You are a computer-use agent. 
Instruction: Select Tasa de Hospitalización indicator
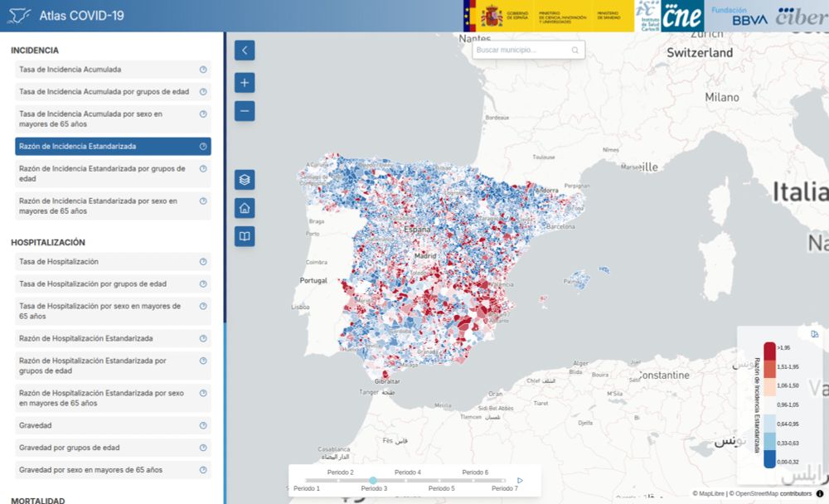pyautogui.click(x=113, y=262)
